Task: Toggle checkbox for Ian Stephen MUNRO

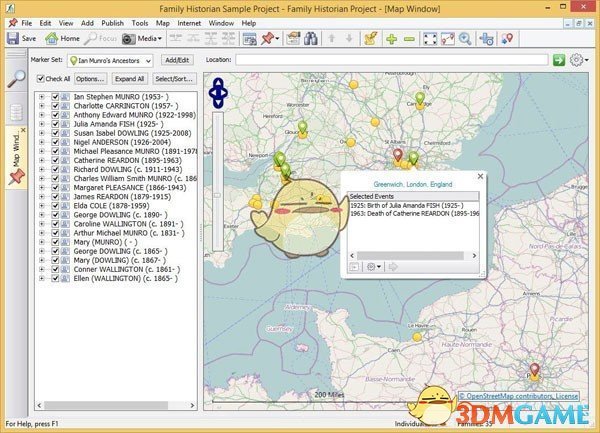Action: tap(54, 97)
